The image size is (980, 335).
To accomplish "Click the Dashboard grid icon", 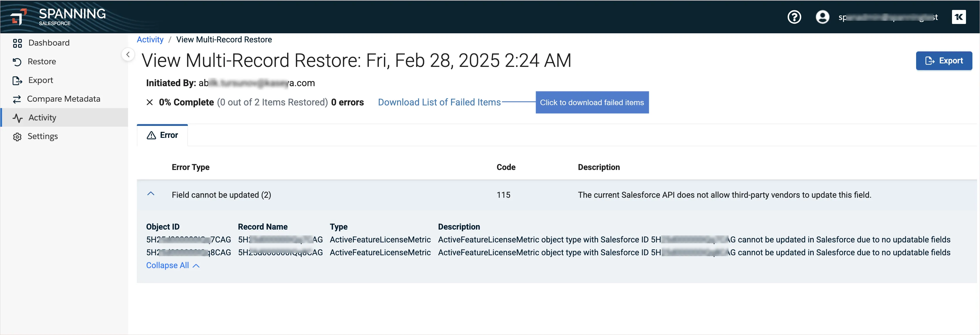I will coord(18,43).
